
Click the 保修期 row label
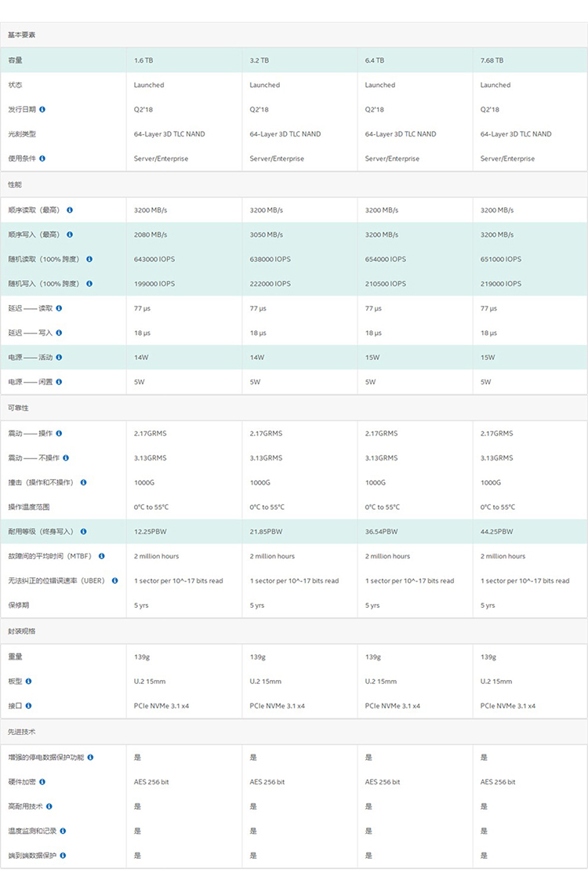19,606
